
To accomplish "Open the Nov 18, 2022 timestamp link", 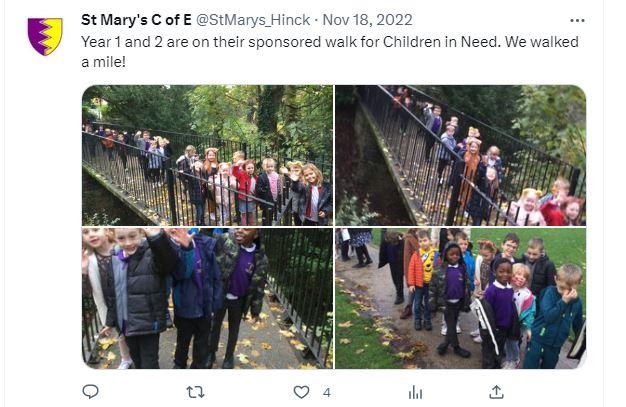I will click(367, 20).
